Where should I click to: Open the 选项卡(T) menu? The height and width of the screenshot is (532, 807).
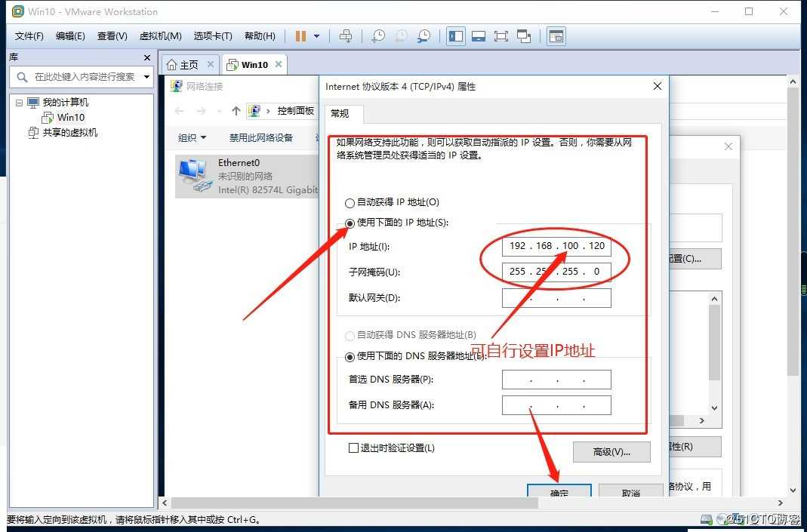[x=213, y=36]
